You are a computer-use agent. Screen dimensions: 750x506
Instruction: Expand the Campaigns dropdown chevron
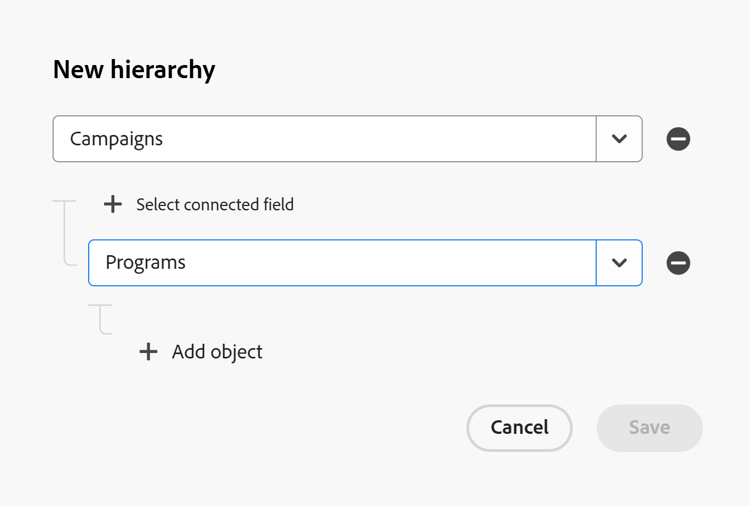619,139
